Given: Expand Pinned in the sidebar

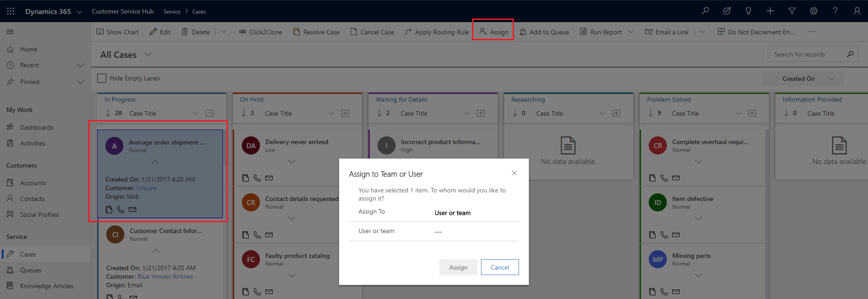Looking at the screenshot, I should click(x=80, y=82).
